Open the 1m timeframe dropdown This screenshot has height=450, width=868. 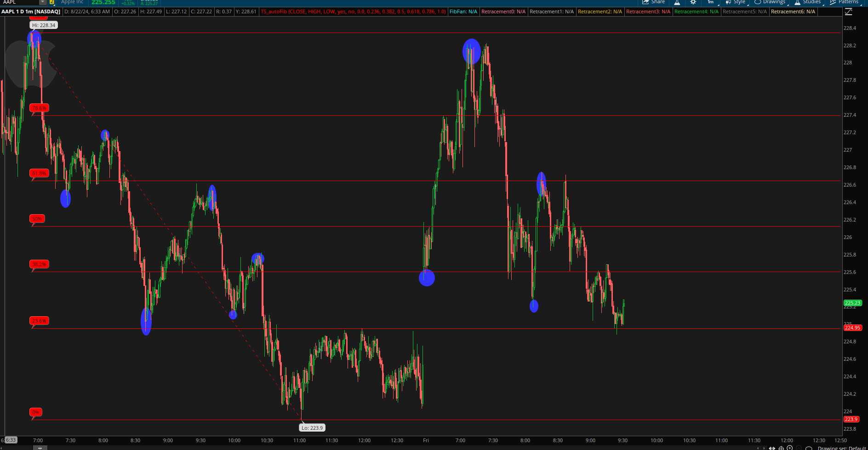[x=712, y=2]
